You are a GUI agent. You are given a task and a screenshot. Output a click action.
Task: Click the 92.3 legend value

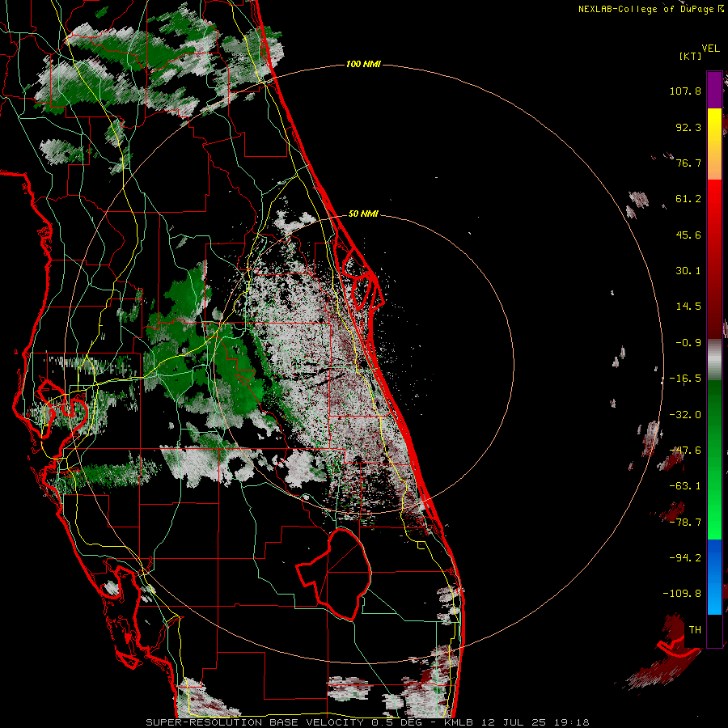[x=688, y=127]
